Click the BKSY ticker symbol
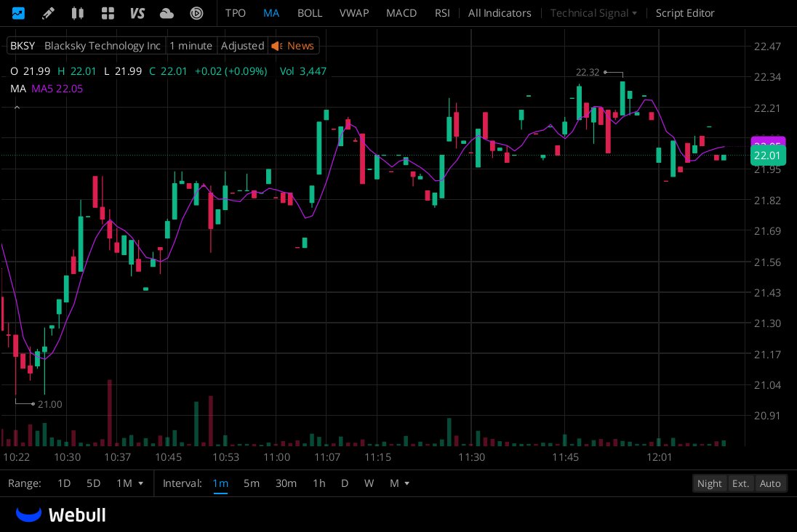 [23, 46]
